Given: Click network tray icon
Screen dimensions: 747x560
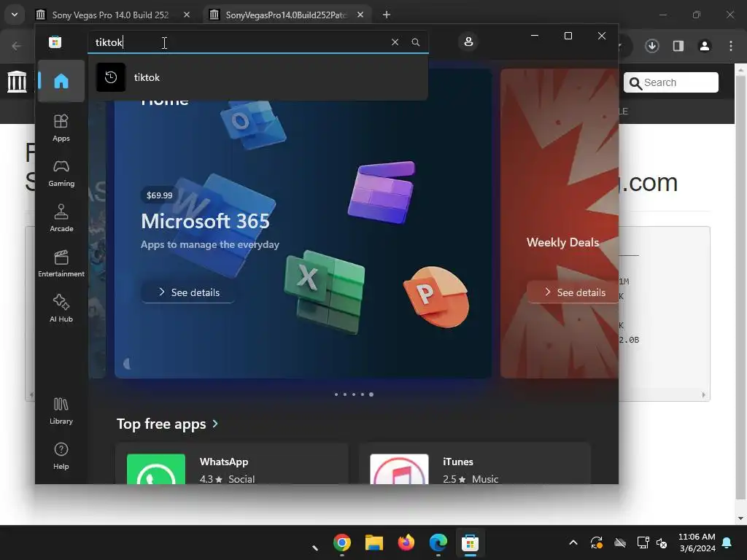Looking at the screenshot, I should (643, 542).
